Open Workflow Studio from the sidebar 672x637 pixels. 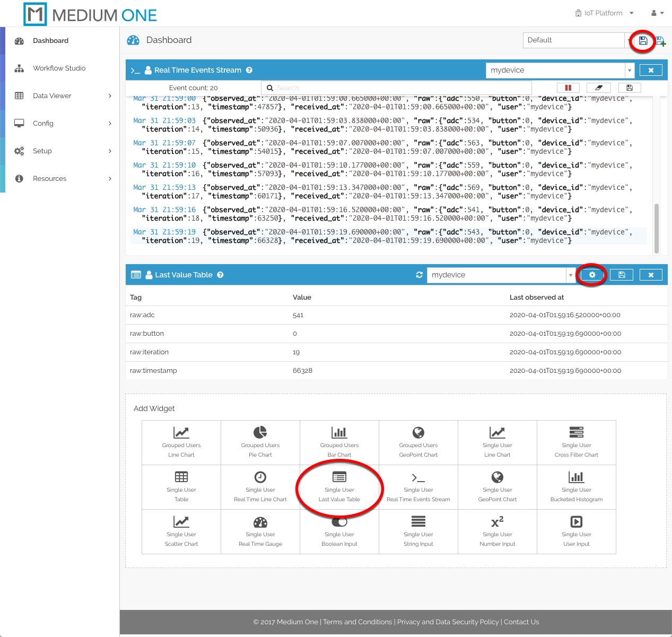tap(59, 68)
